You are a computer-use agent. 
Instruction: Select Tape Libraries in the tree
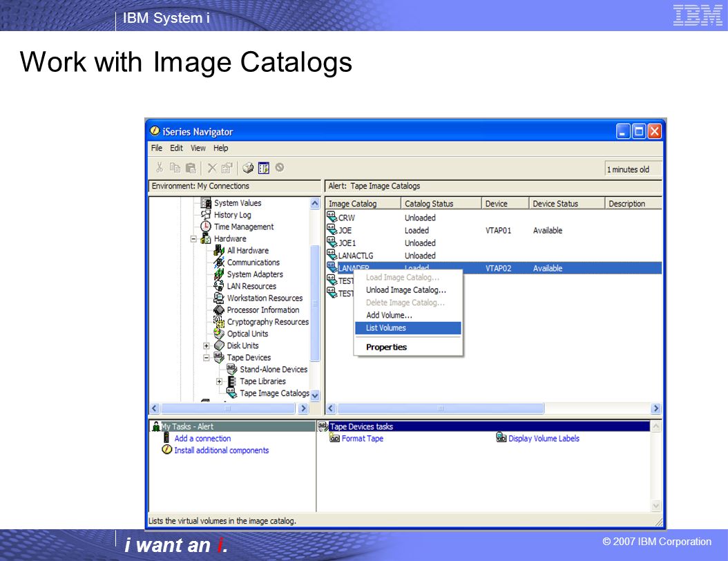[262, 381]
